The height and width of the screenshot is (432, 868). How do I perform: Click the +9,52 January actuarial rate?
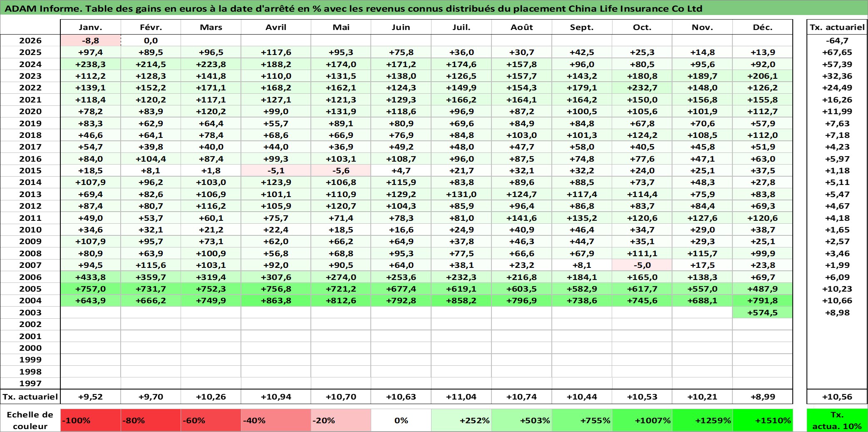click(x=90, y=397)
